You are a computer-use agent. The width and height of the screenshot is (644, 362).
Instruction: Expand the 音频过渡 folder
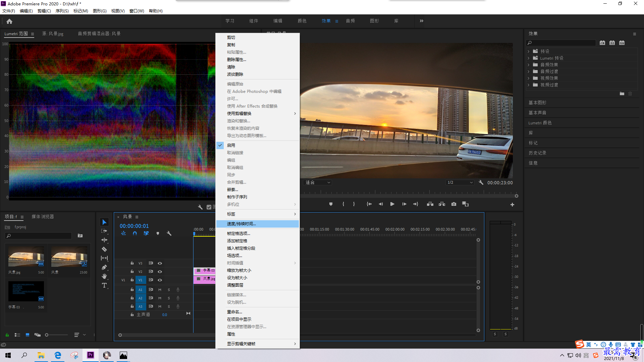click(529, 71)
